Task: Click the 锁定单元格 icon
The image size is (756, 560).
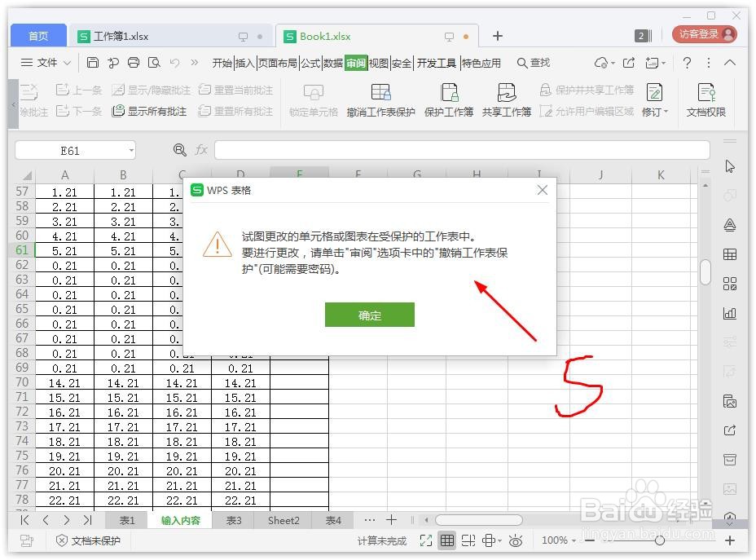Action: [314, 99]
